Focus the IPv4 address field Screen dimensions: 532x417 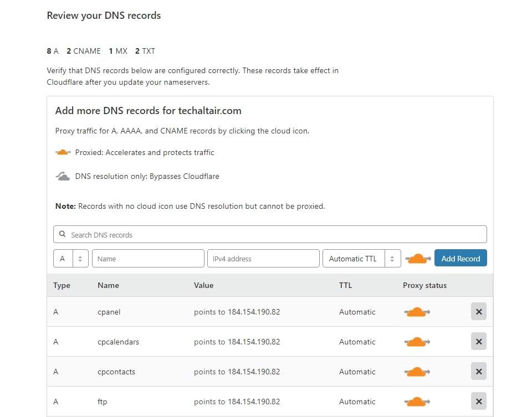pos(263,259)
